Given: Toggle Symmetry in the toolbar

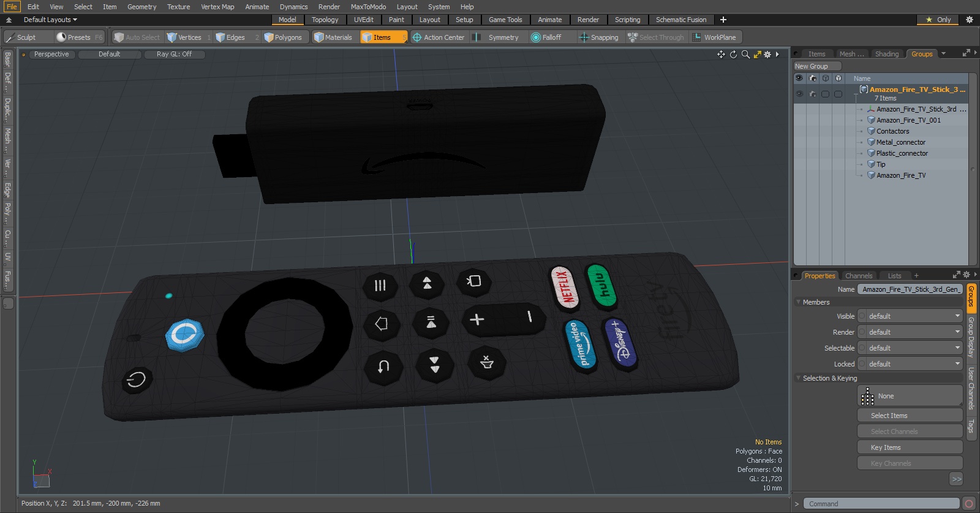Looking at the screenshot, I should coord(497,37).
